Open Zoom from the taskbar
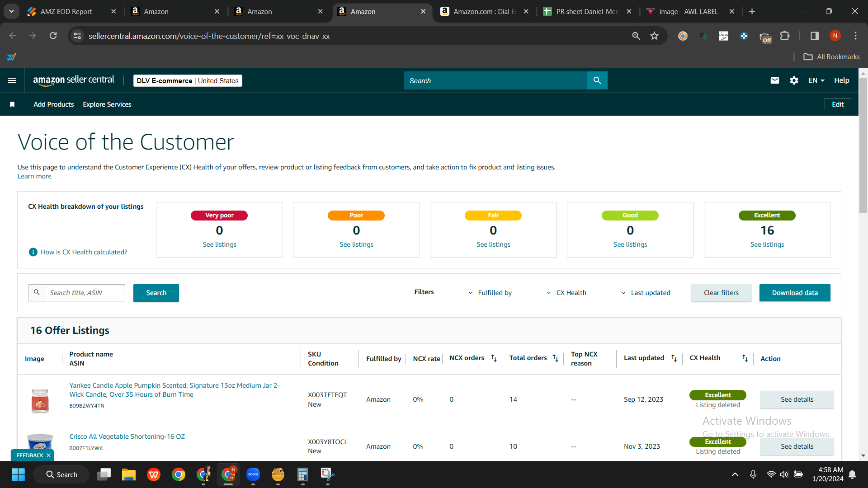 click(253, 474)
